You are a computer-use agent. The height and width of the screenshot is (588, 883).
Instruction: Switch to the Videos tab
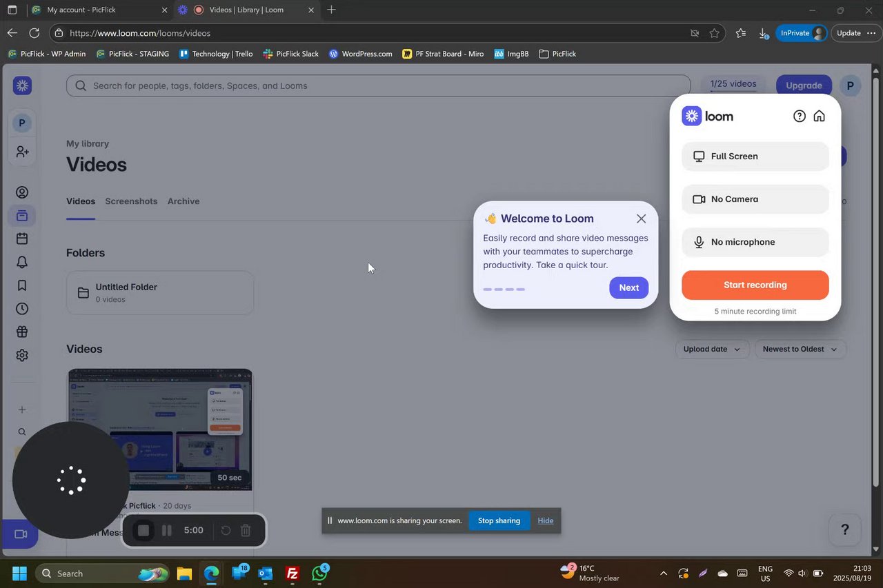point(81,201)
